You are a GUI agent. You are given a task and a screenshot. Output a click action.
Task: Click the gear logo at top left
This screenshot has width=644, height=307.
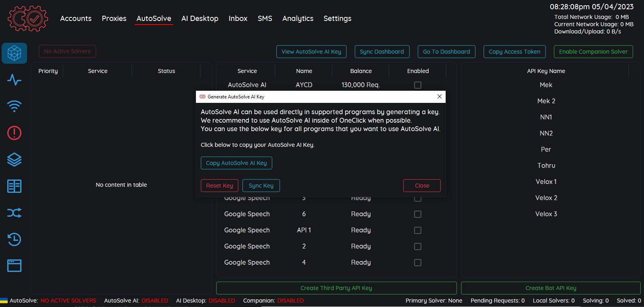(27, 19)
